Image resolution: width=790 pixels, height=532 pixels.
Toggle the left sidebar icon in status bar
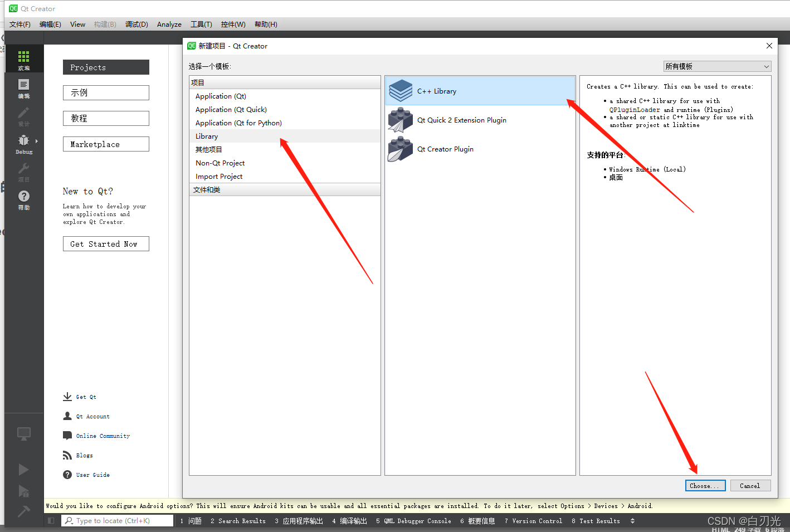pyautogui.click(x=51, y=521)
